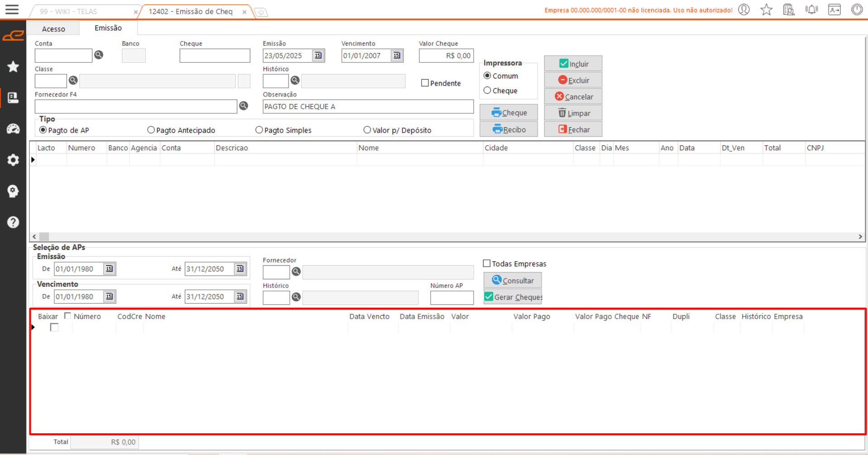Open the notifications alarm icon
868x455 pixels.
[x=811, y=10]
